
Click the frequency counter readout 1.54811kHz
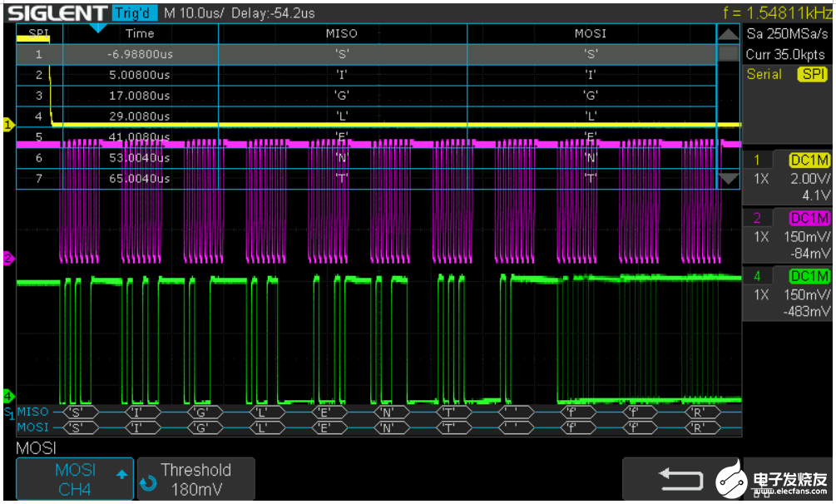[777, 12]
